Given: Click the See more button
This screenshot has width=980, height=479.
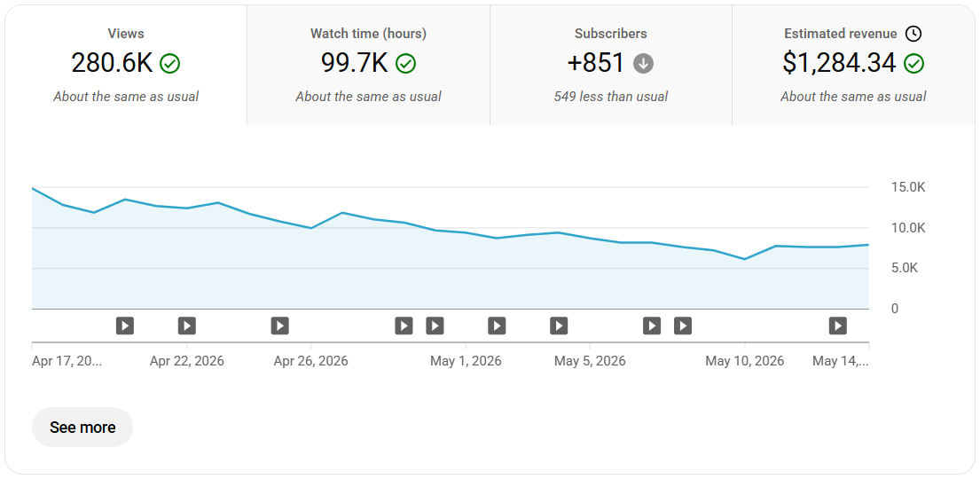Looking at the screenshot, I should (x=82, y=427).
